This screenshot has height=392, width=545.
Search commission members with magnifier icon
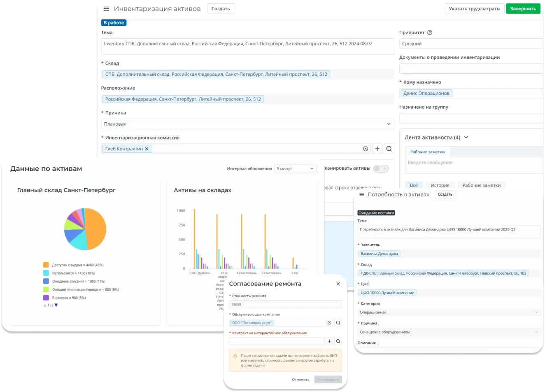tap(389, 149)
